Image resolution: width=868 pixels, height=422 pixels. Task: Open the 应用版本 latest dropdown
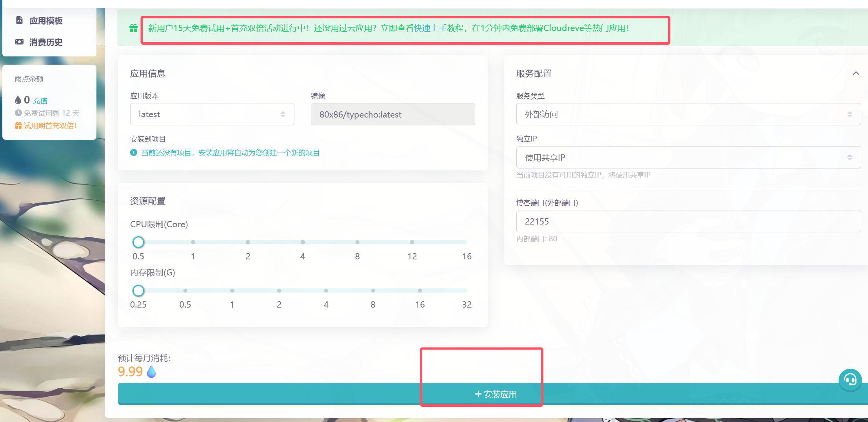(x=212, y=114)
